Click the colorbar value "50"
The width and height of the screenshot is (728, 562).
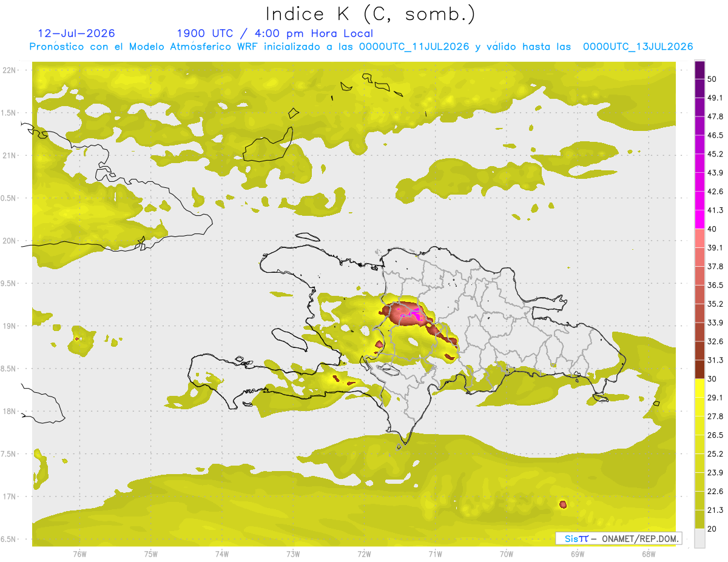(712, 79)
